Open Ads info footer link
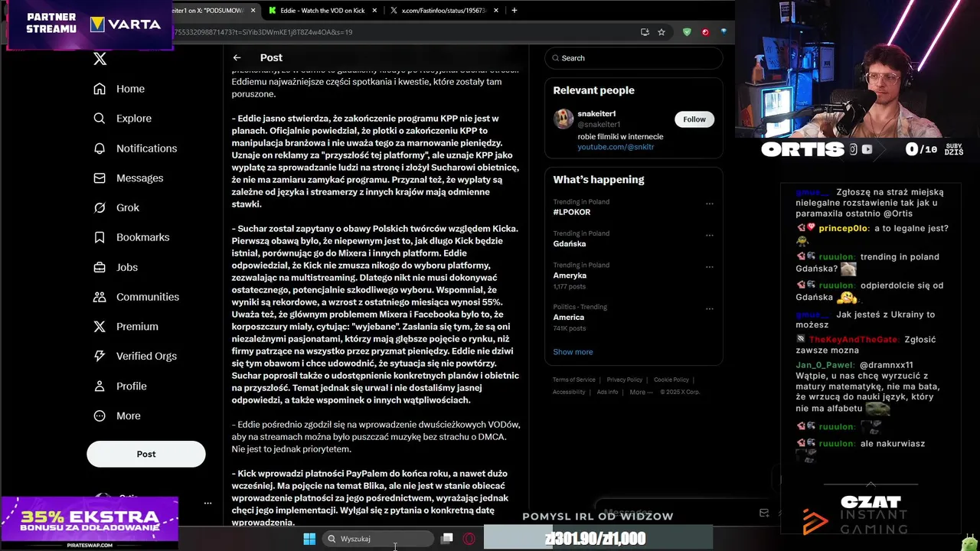The width and height of the screenshot is (980, 551). [607, 392]
